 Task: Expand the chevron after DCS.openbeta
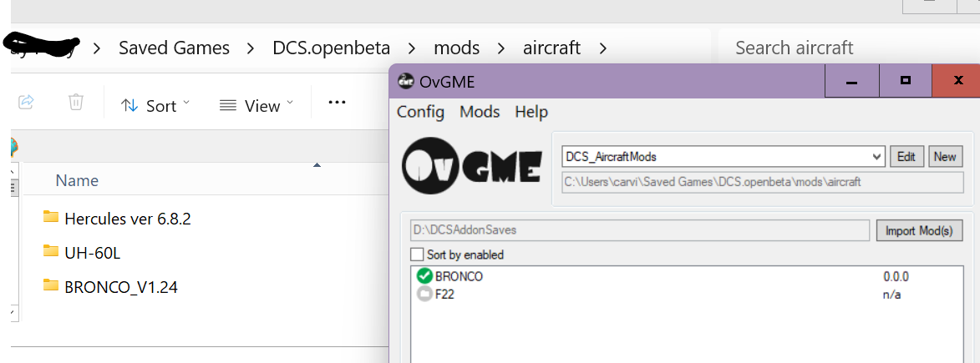point(412,48)
